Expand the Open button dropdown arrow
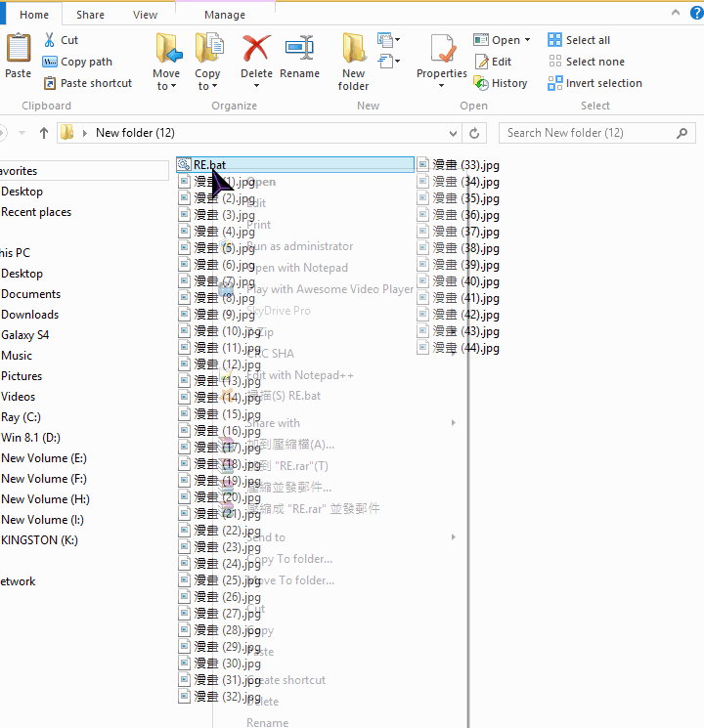The image size is (704, 728). coord(527,40)
